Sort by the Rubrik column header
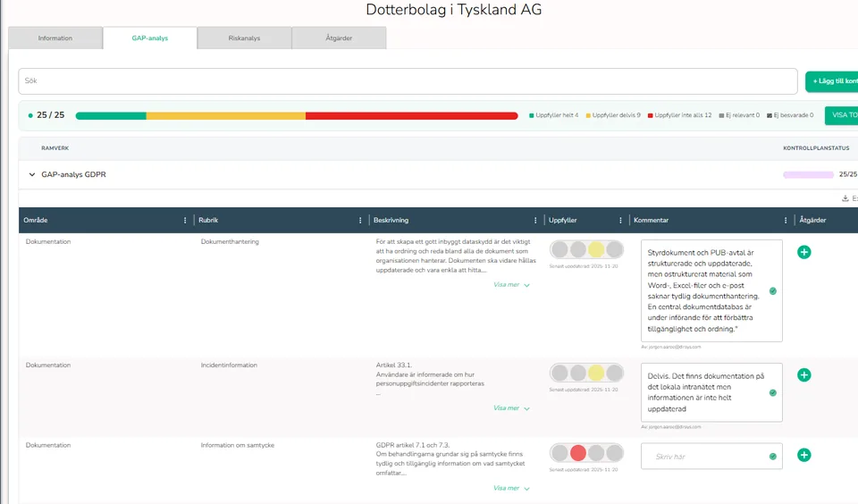 [208, 220]
